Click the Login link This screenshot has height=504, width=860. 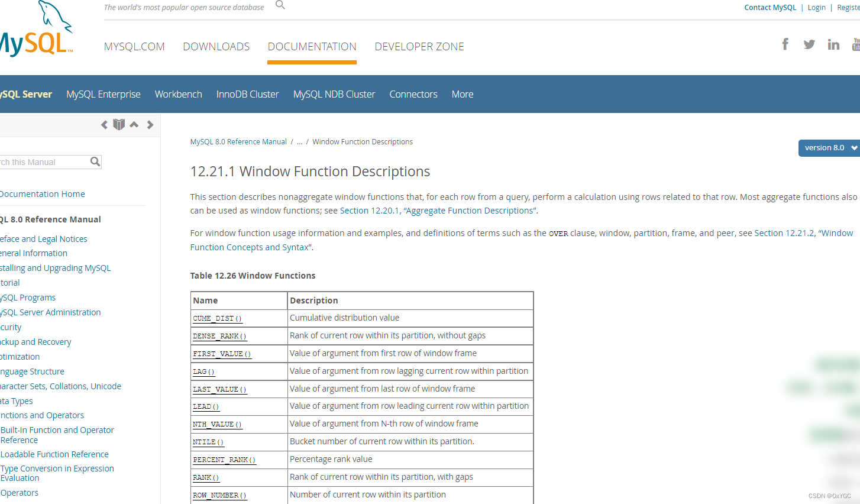pyautogui.click(x=816, y=8)
